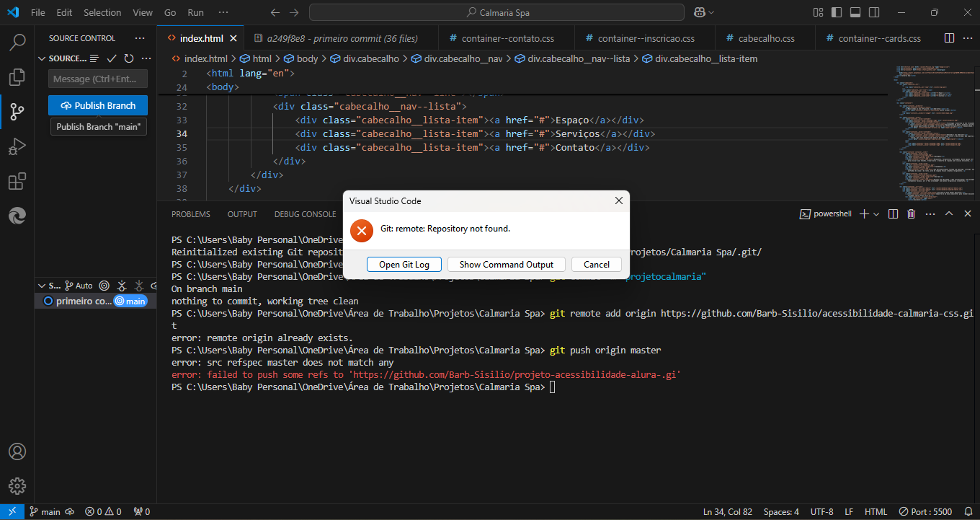Open view as tree/list icon in source control
The image size is (980, 520).
(x=94, y=58)
